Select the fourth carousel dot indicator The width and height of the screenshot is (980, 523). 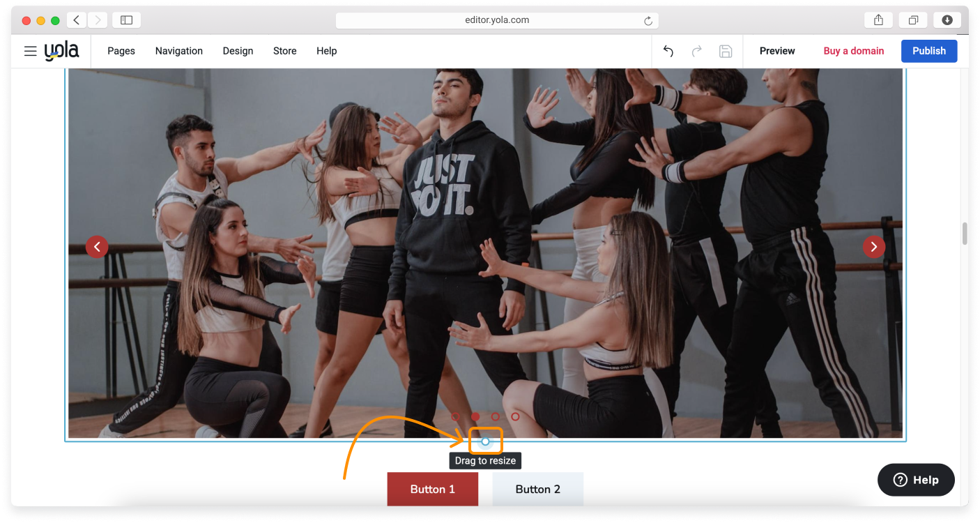click(x=515, y=416)
